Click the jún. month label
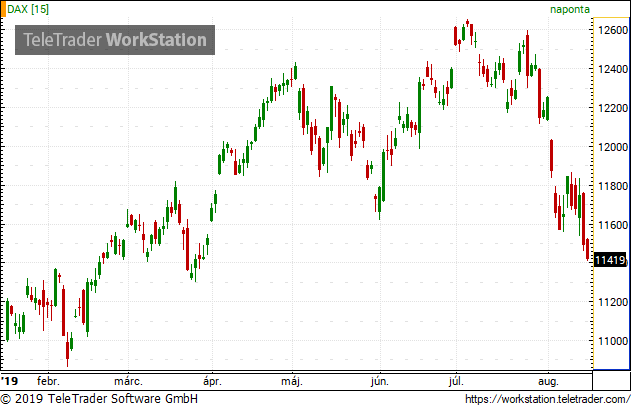The width and height of the screenshot is (631, 408). tap(380, 381)
